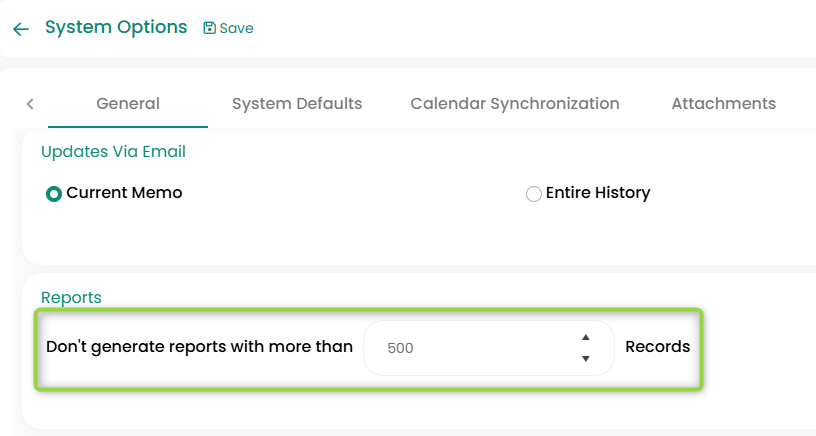Image resolution: width=816 pixels, height=436 pixels.
Task: Switch to the System Defaults tab
Action: point(297,104)
